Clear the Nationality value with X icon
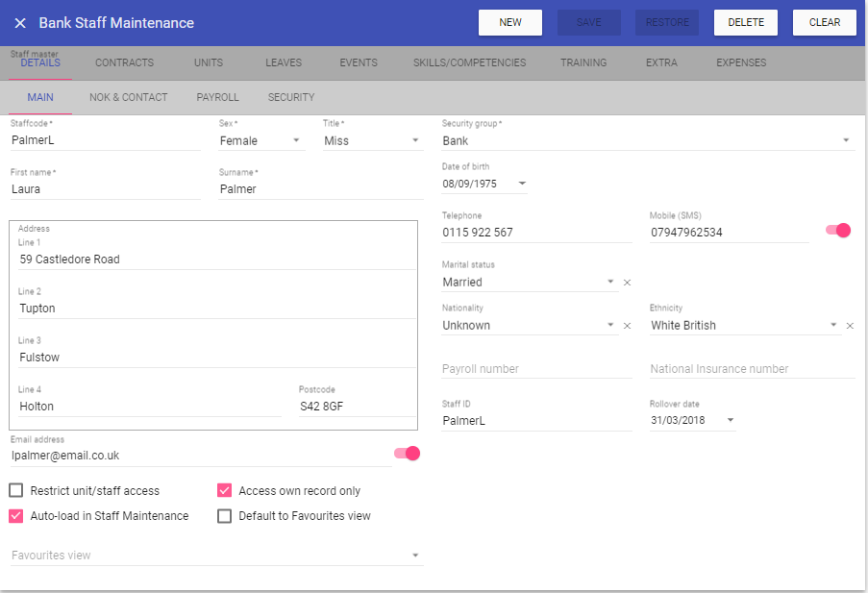The width and height of the screenshot is (868, 593). (627, 326)
